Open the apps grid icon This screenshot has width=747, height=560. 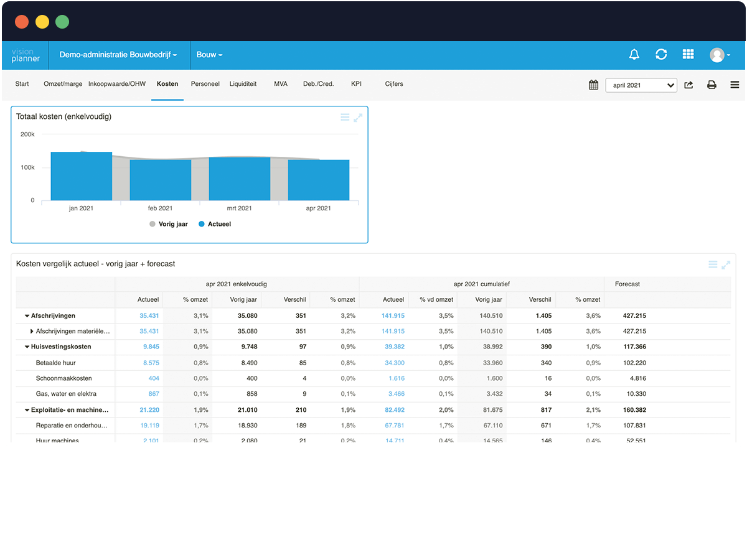pyautogui.click(x=688, y=55)
